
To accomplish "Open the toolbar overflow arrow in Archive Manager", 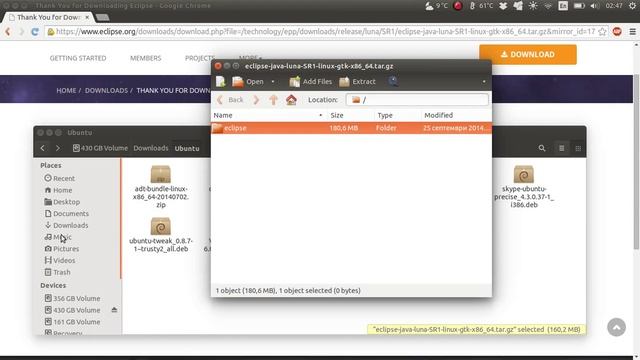I will coord(484,82).
